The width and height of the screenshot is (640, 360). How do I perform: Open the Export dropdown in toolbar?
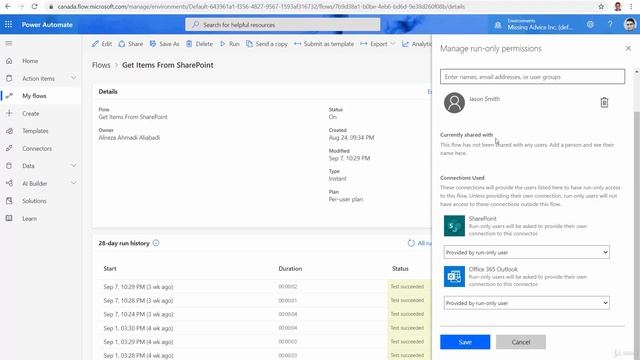click(x=378, y=44)
